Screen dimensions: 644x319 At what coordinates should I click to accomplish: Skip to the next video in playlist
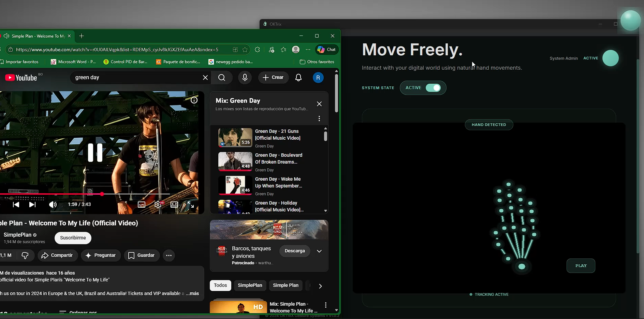pos(32,205)
